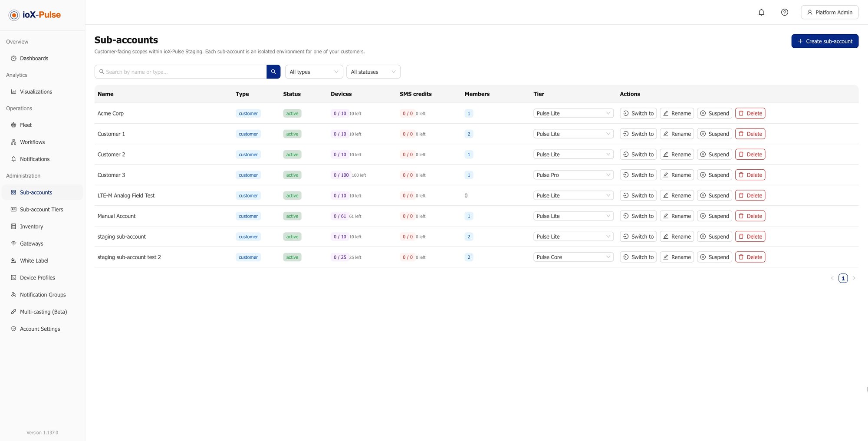The height and width of the screenshot is (441, 868).
Task: Switch to the Acme Corp sub-account
Action: coord(638,113)
